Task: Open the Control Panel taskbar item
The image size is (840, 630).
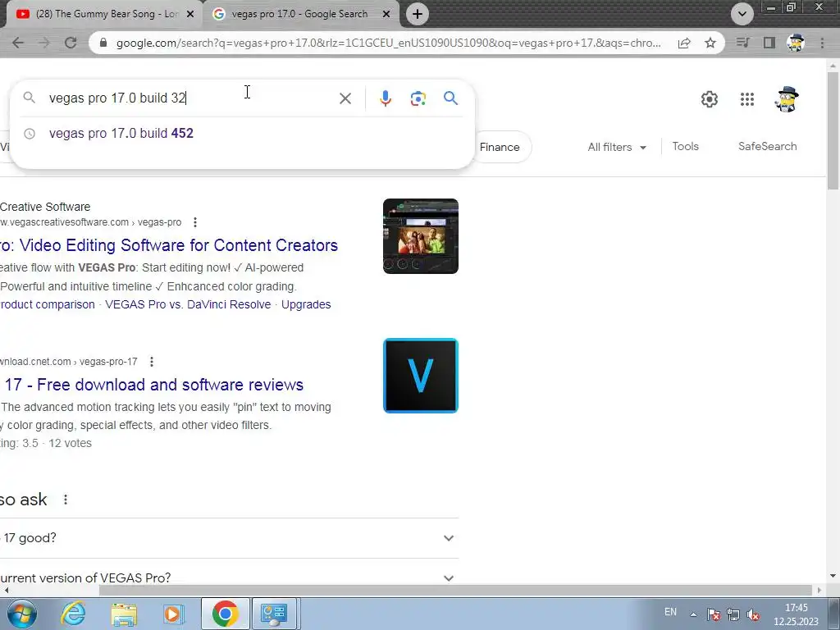Action: coord(274,614)
